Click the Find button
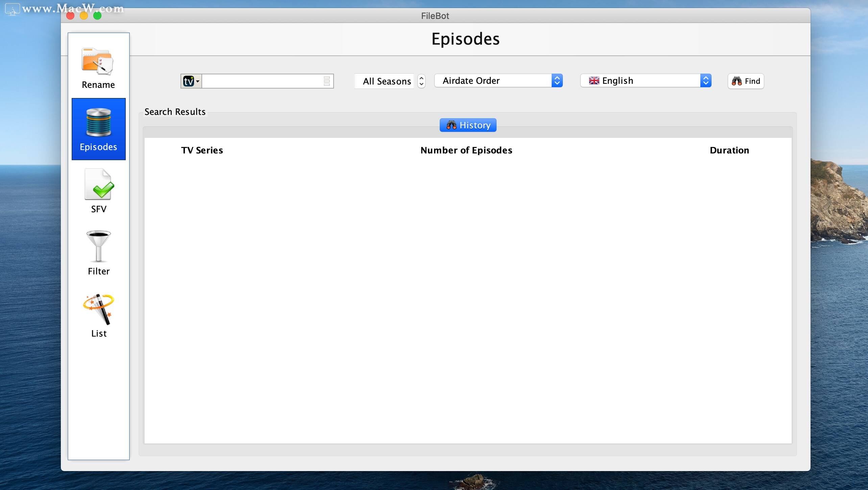Screen dimensions: 868x490 [746, 81]
